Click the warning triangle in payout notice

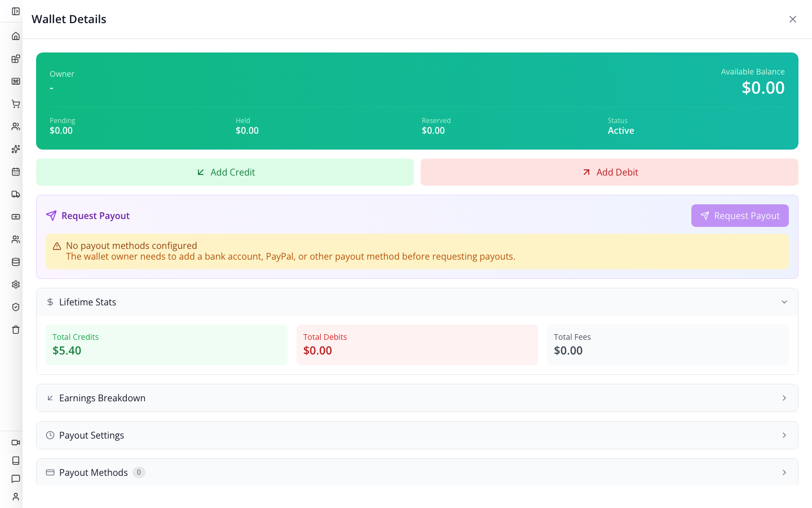coord(57,246)
